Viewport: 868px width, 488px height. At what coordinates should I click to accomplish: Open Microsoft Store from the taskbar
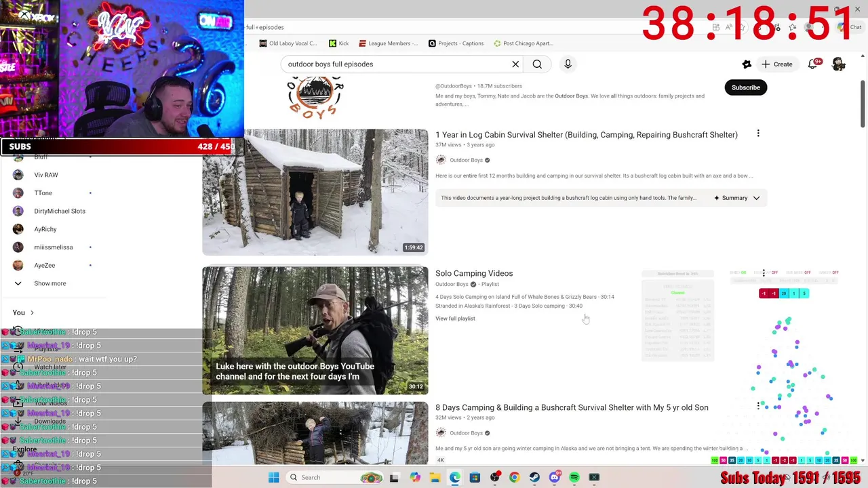[475, 477]
